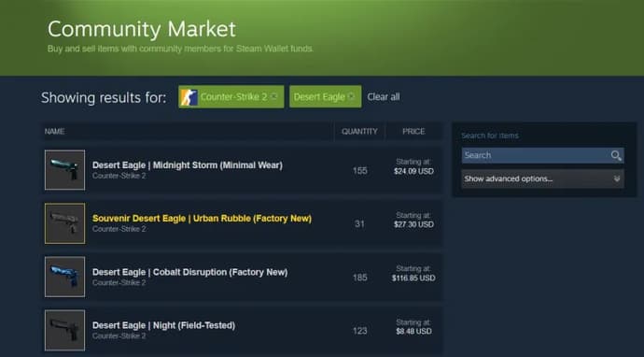Screen dimensions: 644x357
Task: Click Counter-Strike 2 subtitle under Night
Action: pos(119,336)
